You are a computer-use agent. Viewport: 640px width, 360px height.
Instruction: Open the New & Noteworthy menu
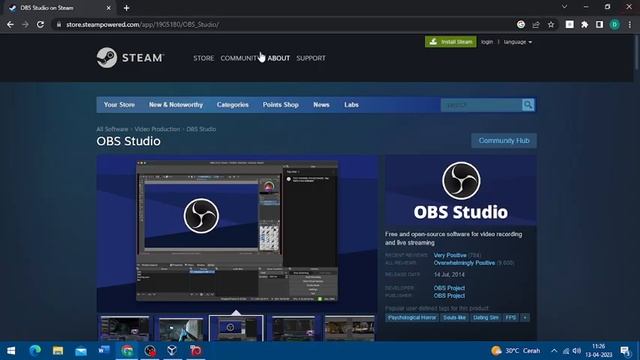click(x=176, y=105)
